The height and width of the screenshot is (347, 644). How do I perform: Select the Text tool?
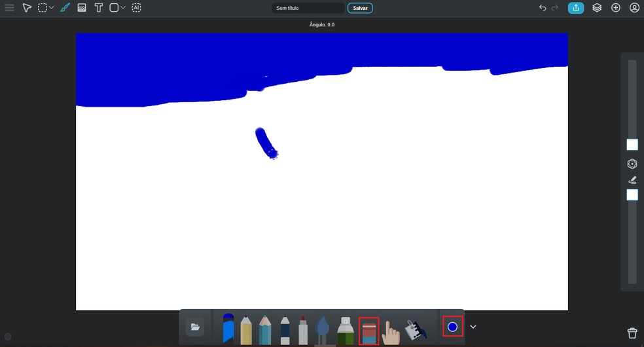(x=99, y=8)
